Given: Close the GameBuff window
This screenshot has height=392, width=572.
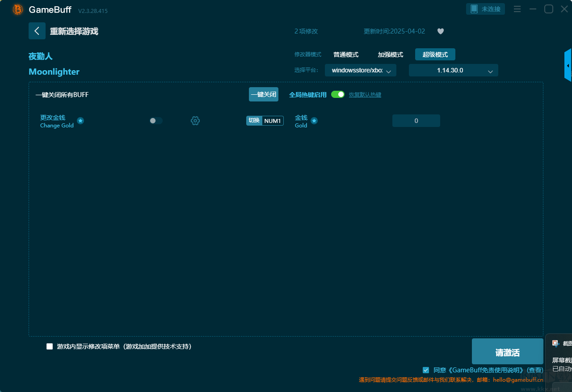Looking at the screenshot, I should pos(564,9).
